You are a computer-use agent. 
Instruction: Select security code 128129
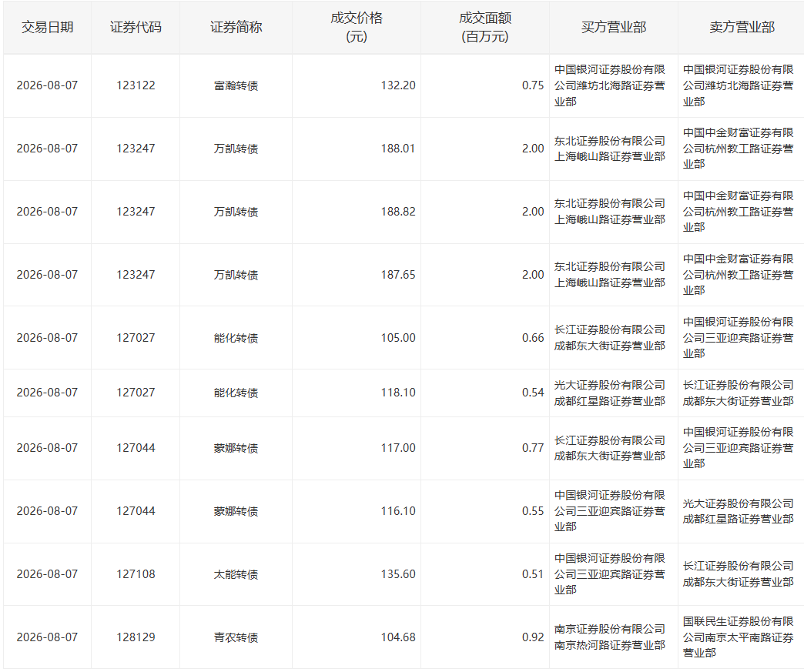(x=136, y=637)
